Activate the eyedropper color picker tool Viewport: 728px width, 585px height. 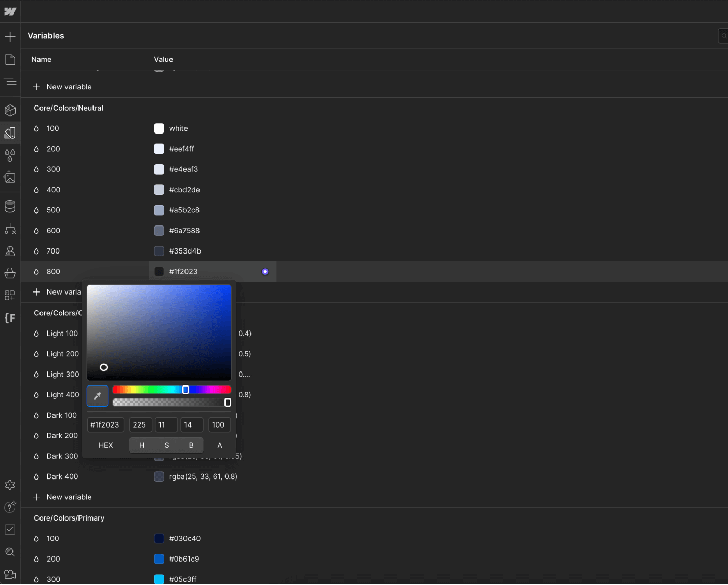[98, 396]
